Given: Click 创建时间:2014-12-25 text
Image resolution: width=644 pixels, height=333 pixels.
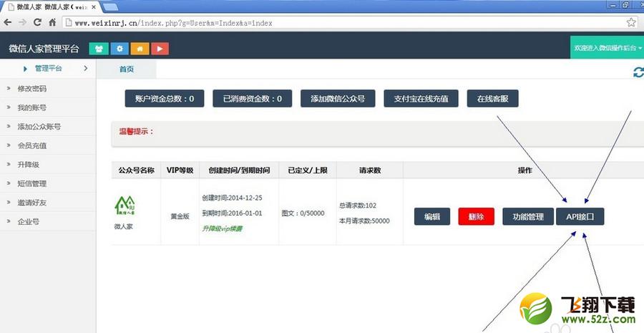Looking at the screenshot, I should 232,198.
